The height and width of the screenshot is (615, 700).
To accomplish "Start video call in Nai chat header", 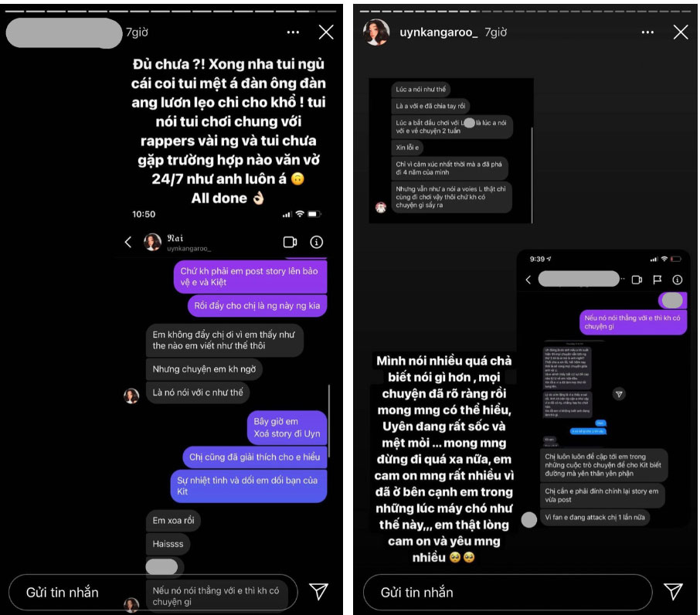I will pyautogui.click(x=291, y=242).
